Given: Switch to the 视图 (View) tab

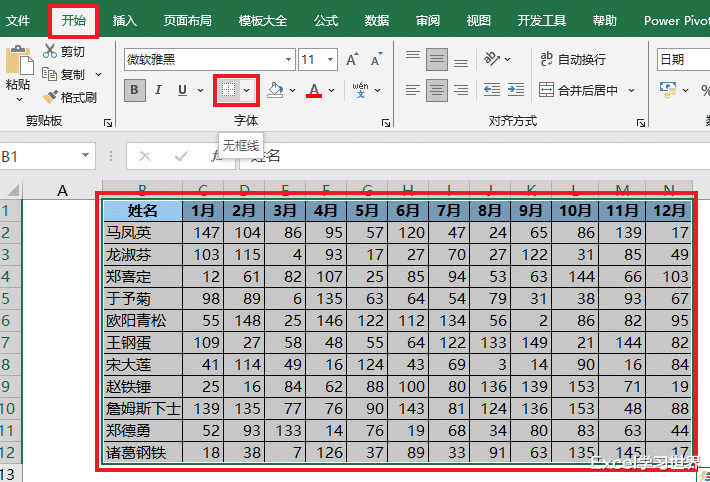Looking at the screenshot, I should pyautogui.click(x=479, y=20).
